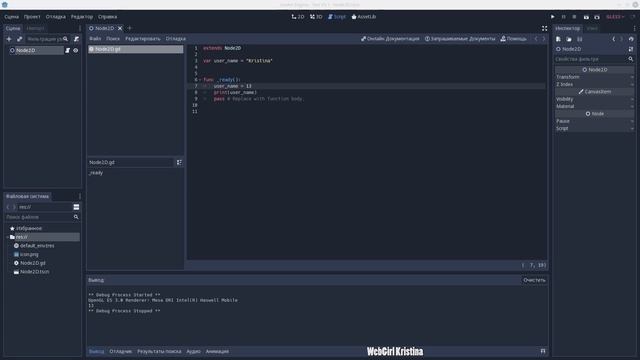
Task: Open script editor Поиск menu
Action: pyautogui.click(x=113, y=39)
